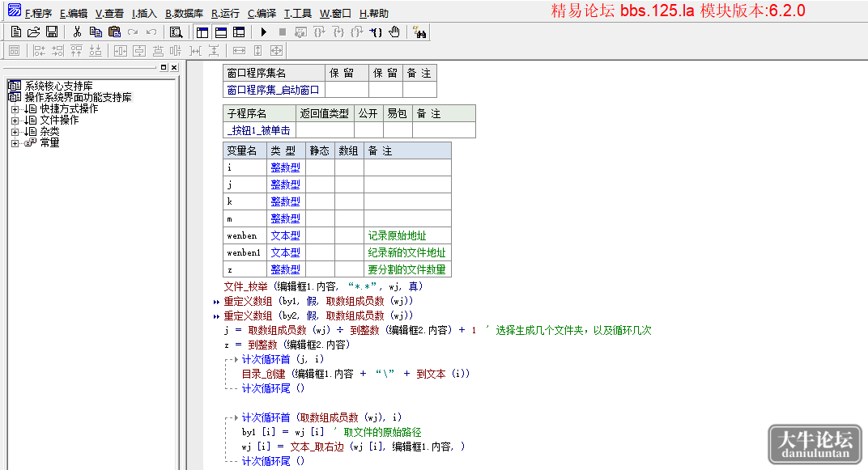Open the I.插入 menu
Viewport: 868px width, 470px height.
point(144,13)
